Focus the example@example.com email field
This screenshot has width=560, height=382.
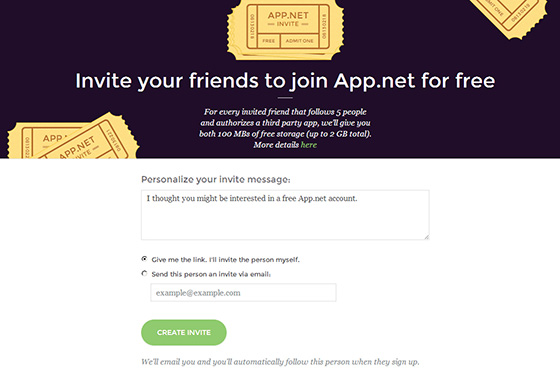tap(243, 293)
